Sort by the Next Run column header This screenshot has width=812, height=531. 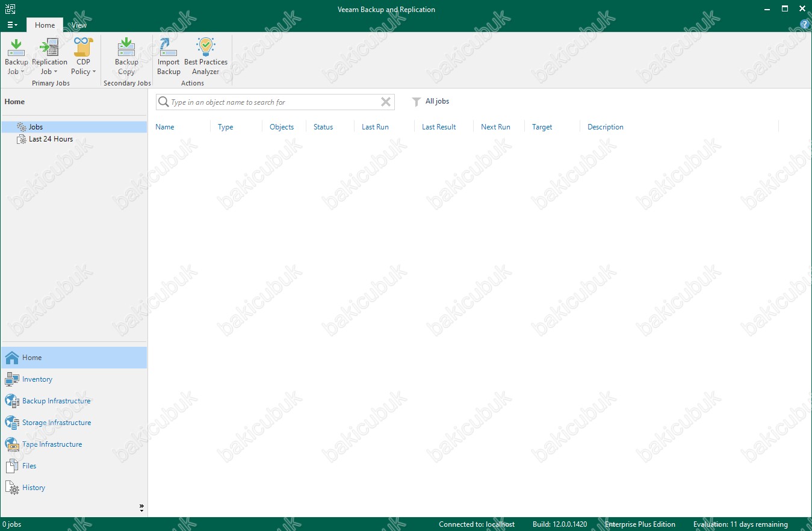[x=495, y=127]
